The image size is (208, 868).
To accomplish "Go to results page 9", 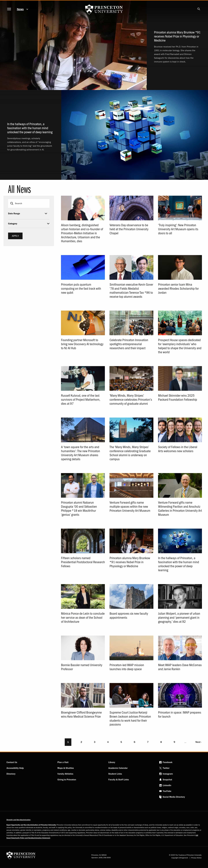I will point(174,742).
